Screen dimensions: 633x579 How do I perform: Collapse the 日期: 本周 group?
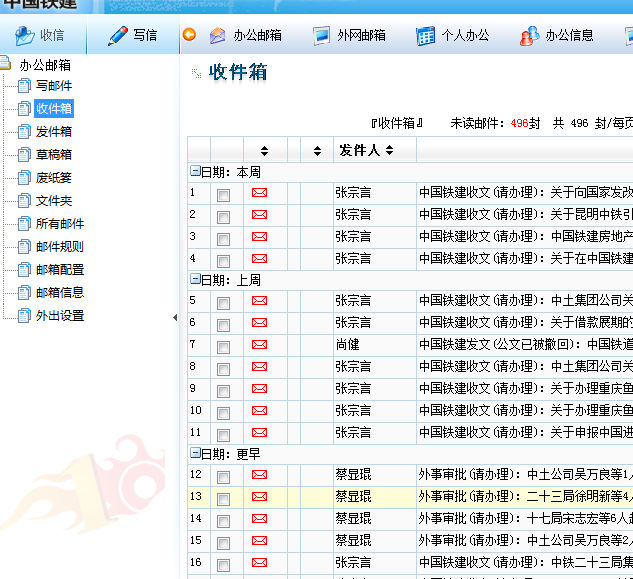coord(195,171)
